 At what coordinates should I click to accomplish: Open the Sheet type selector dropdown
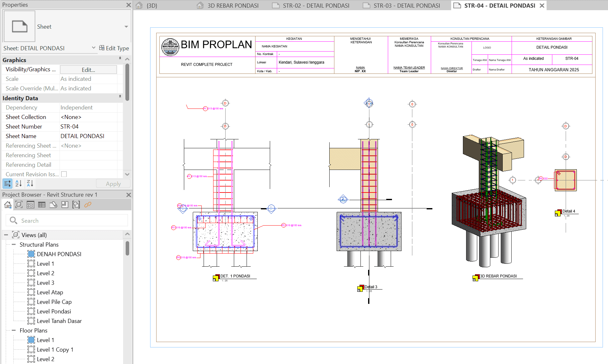click(x=126, y=27)
